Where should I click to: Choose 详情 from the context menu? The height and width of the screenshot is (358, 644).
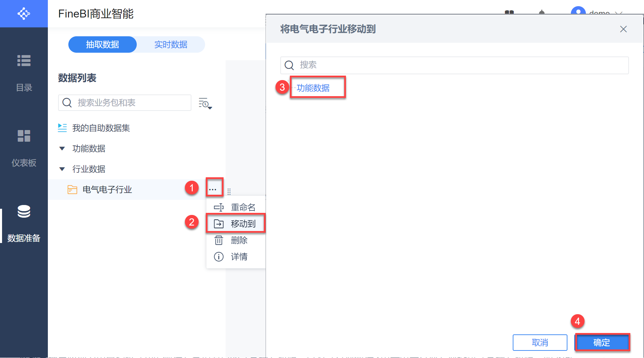pos(239,257)
